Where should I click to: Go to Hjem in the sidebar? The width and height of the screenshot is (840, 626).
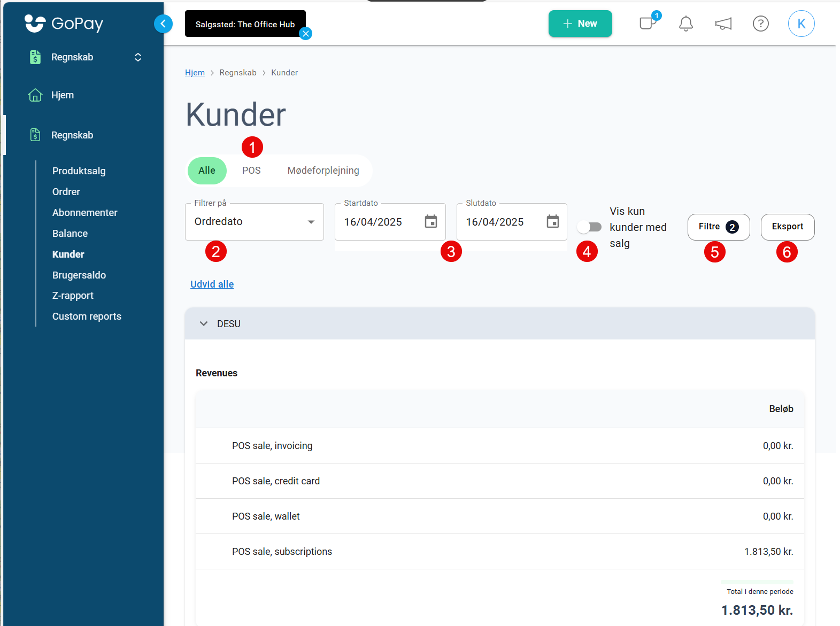click(63, 95)
